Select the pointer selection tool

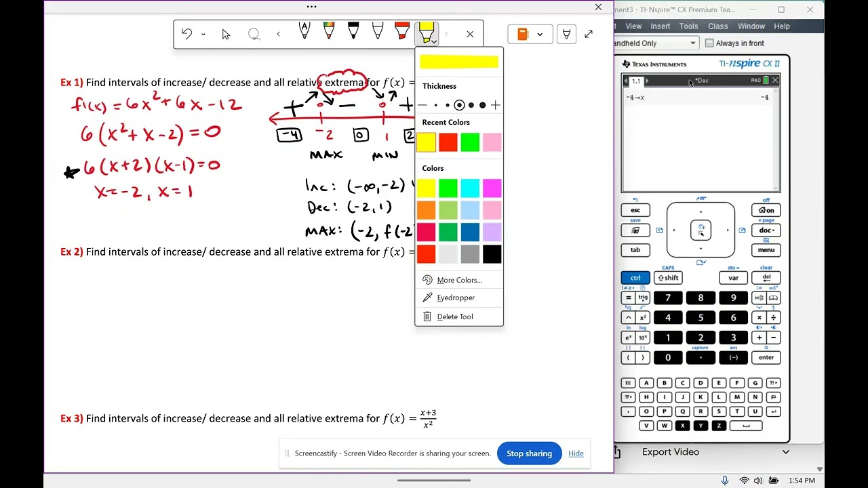point(226,35)
